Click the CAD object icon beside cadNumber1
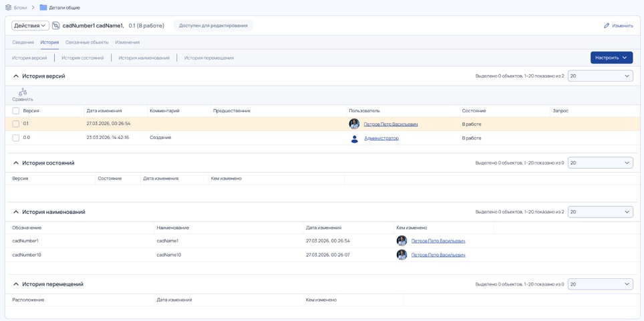Screen dimensions: 644x321 [56, 25]
